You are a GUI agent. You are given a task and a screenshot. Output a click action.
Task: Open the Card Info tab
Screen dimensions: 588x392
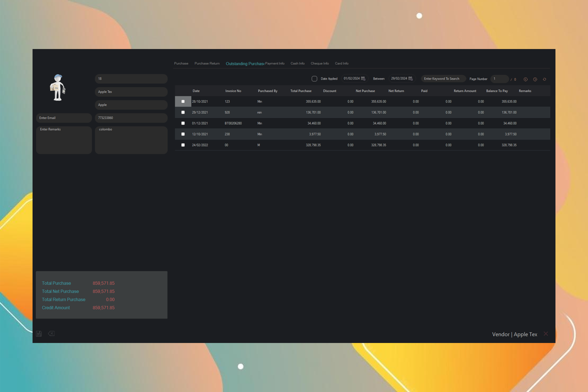click(342, 64)
